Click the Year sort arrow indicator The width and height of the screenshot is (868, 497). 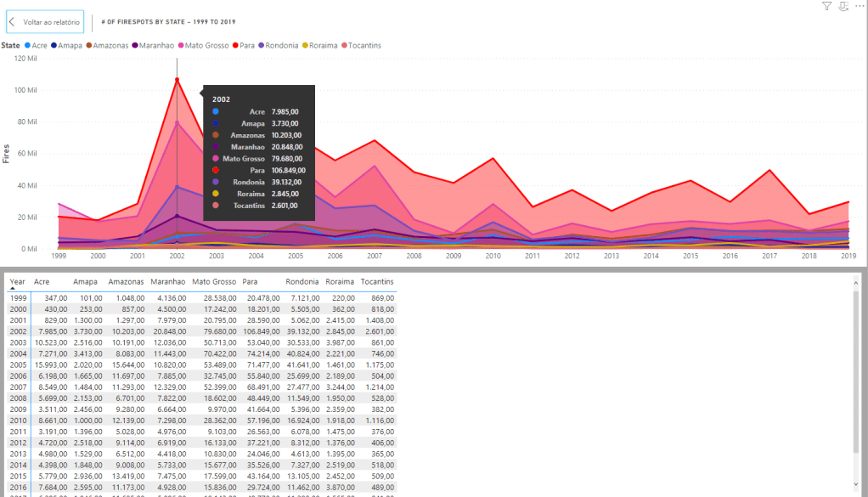(x=13, y=289)
